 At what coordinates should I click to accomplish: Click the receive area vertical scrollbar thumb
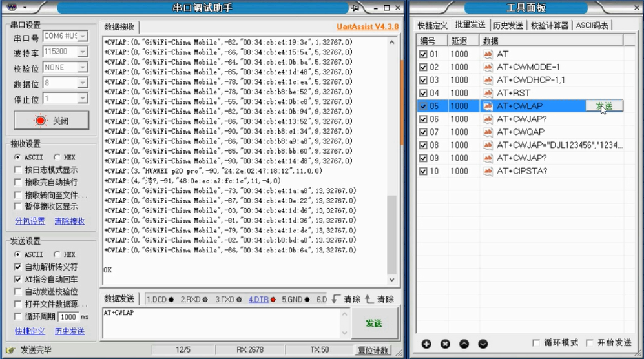click(392, 234)
